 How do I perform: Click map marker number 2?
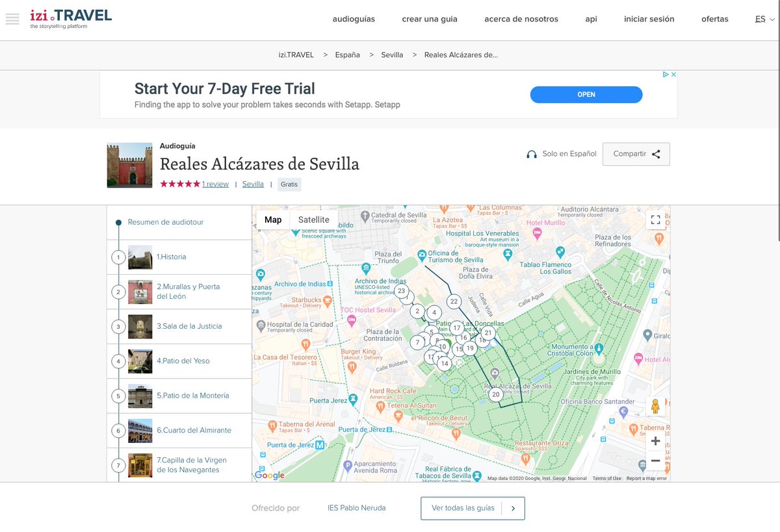click(x=417, y=311)
